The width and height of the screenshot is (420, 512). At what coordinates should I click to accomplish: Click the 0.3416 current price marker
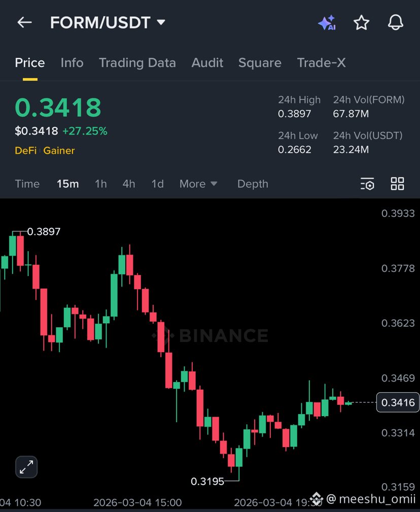[398, 402]
